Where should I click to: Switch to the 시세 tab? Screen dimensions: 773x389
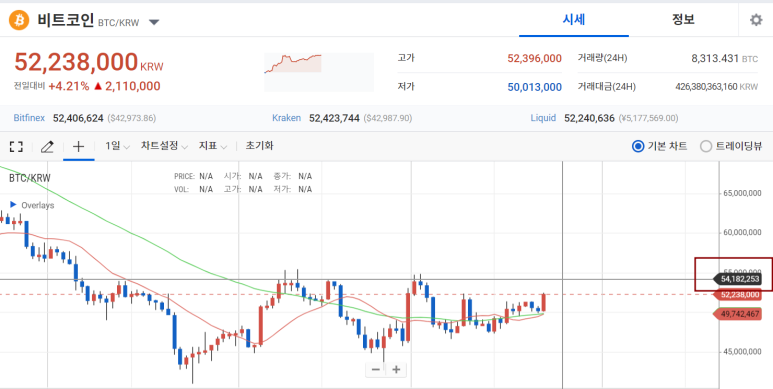(x=574, y=20)
